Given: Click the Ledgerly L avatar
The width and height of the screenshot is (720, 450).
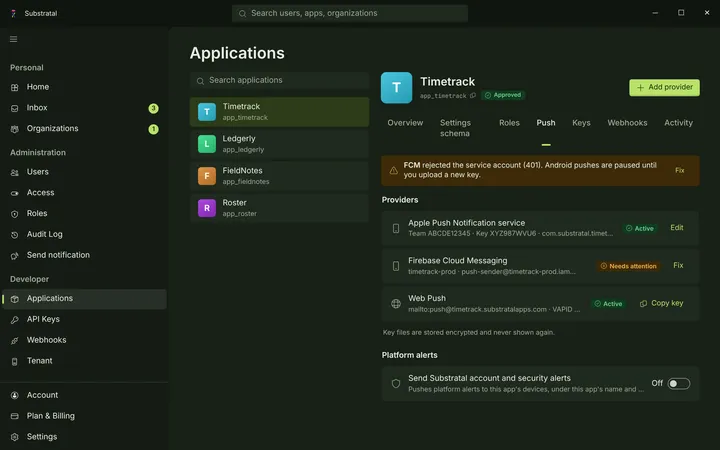Looking at the screenshot, I should (207, 144).
